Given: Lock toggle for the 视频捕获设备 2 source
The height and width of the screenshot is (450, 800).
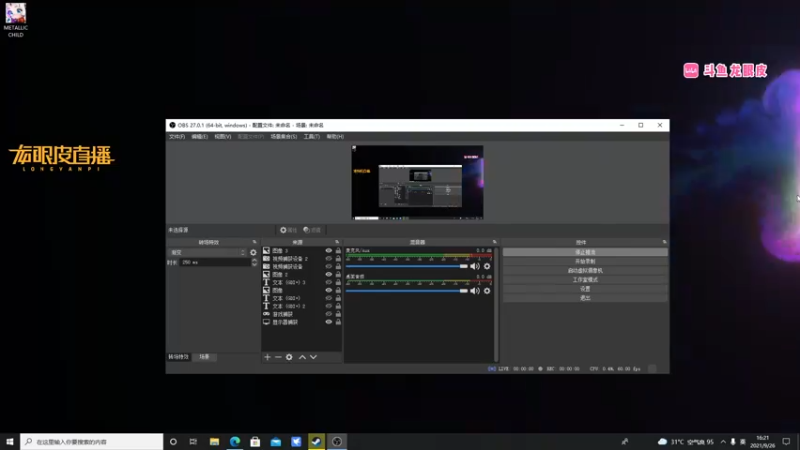Looking at the screenshot, I should click(338, 259).
